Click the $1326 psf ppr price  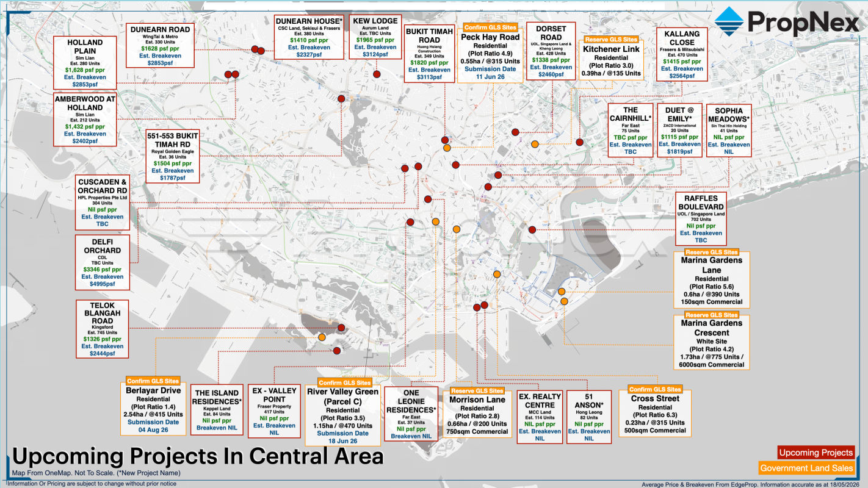point(103,339)
